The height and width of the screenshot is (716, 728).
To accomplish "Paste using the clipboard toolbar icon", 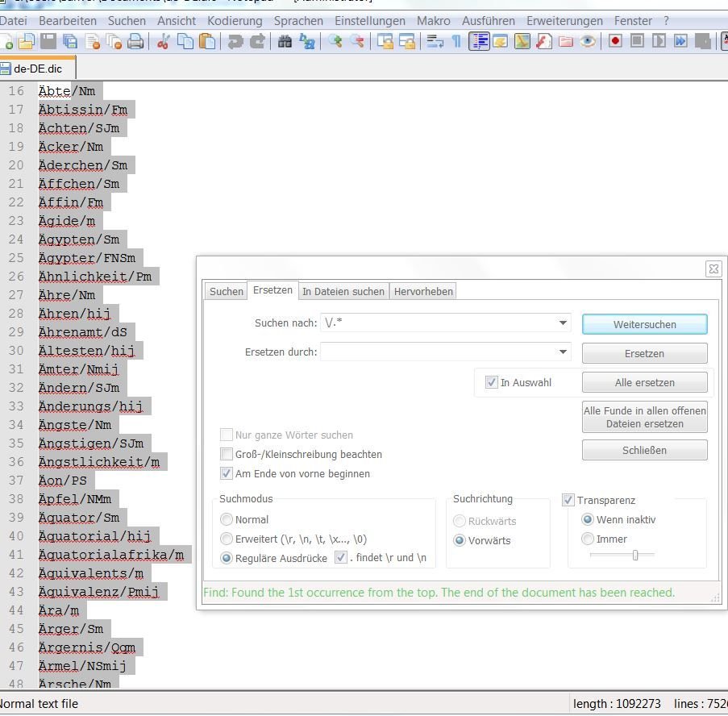I will click(207, 42).
